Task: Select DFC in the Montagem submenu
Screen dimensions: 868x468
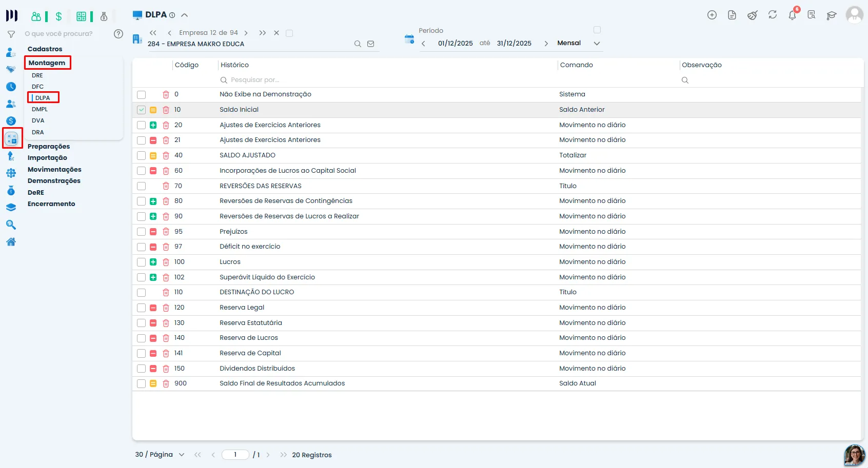Action: 37,87
